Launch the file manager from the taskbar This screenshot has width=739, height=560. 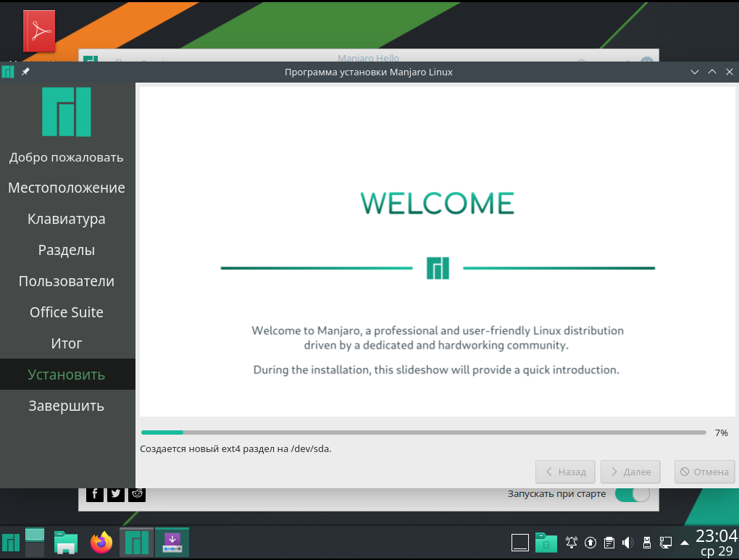coord(65,543)
